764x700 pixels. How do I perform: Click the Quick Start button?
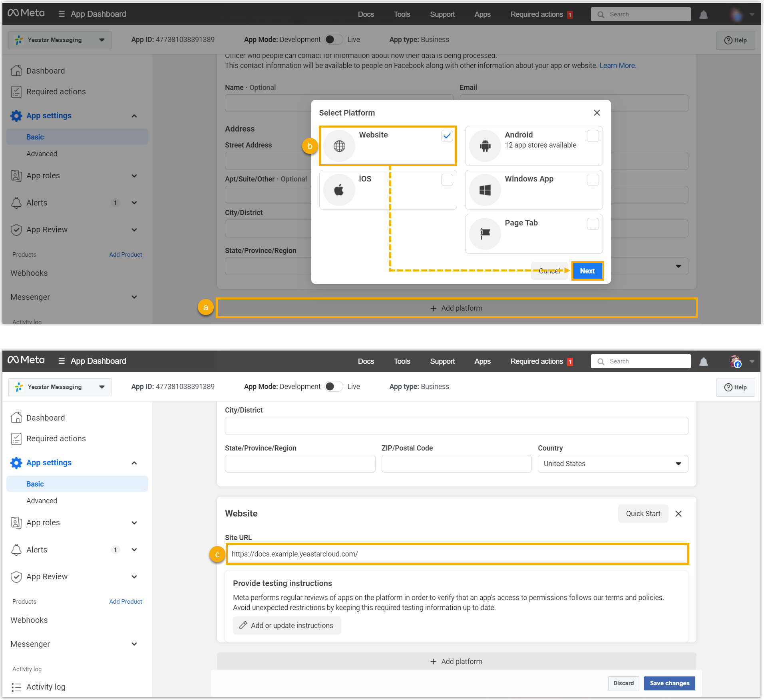[643, 514]
